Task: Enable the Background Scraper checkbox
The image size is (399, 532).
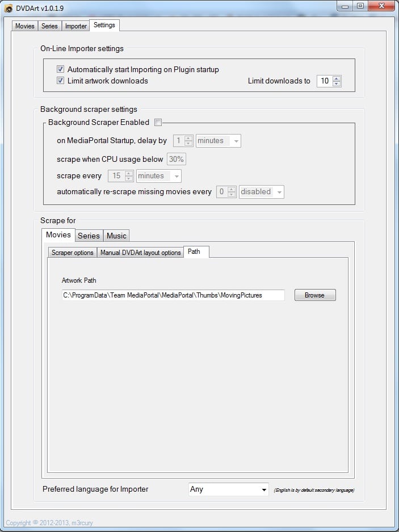Action: click(x=158, y=123)
